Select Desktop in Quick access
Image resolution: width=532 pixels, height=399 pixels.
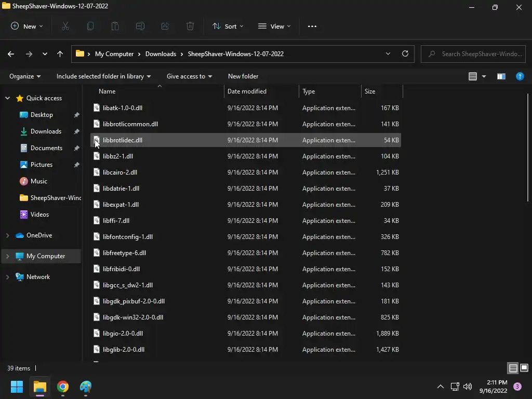[x=42, y=115]
